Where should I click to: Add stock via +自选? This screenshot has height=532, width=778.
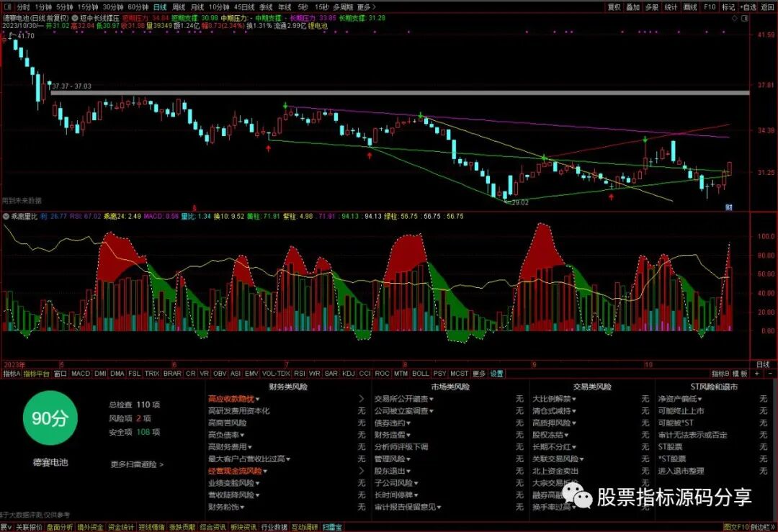tap(748, 7)
